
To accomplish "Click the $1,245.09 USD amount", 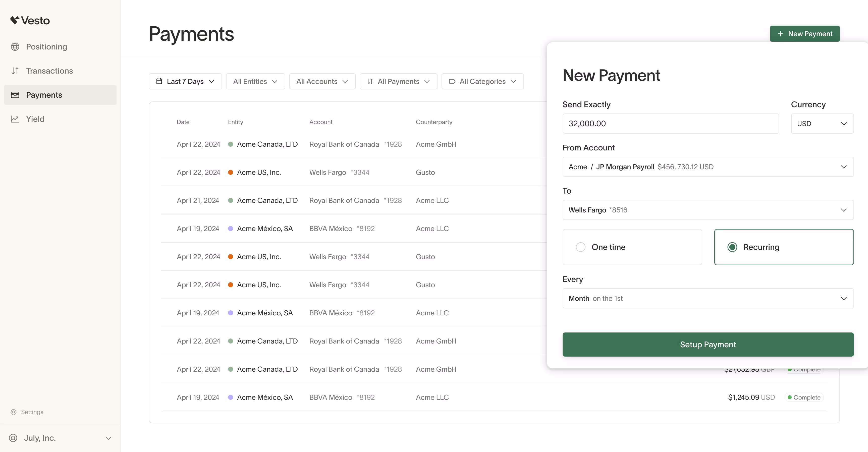I will tap(751, 397).
